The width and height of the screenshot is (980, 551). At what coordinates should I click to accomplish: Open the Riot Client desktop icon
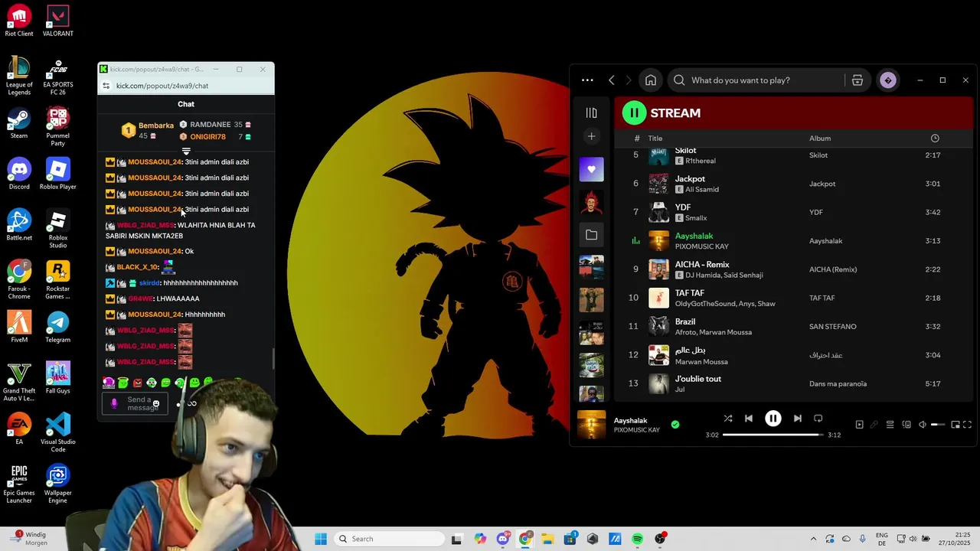point(19,21)
